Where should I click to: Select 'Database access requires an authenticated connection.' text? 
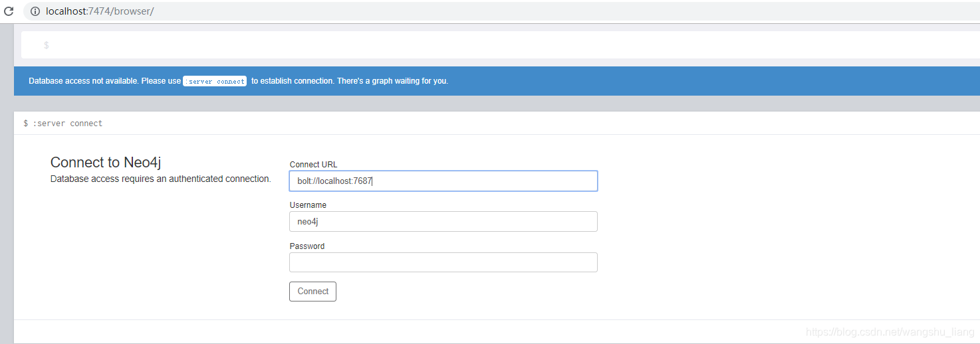pyautogui.click(x=161, y=179)
